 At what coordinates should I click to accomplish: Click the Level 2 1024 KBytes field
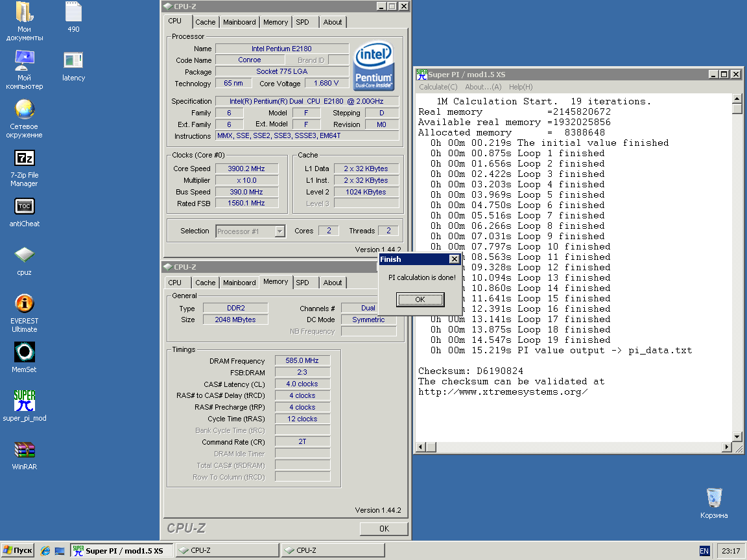tap(366, 192)
